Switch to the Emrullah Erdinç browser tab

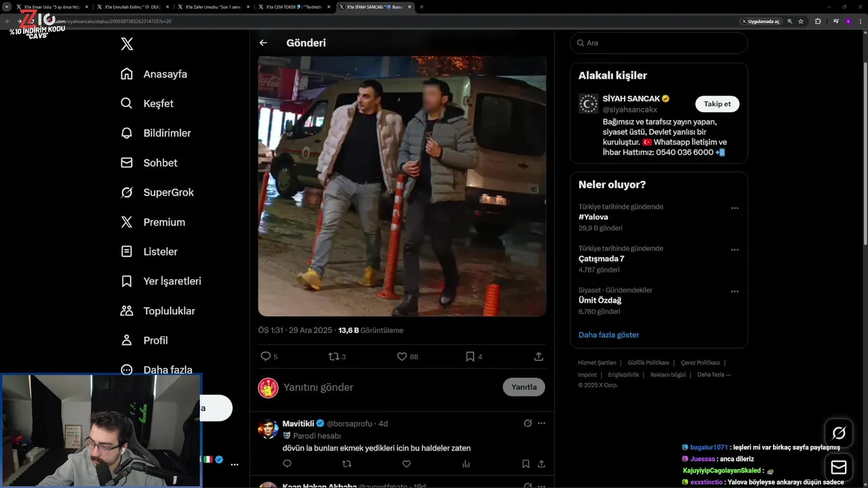[134, 7]
